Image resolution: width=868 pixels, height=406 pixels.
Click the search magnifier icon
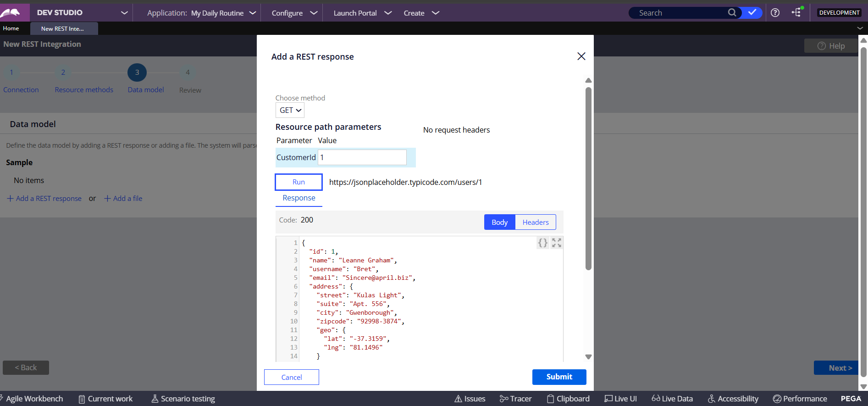(732, 13)
